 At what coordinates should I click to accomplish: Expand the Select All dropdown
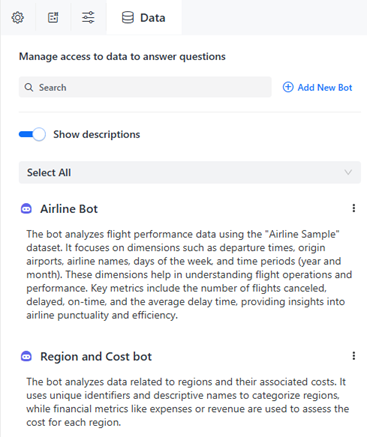point(190,172)
